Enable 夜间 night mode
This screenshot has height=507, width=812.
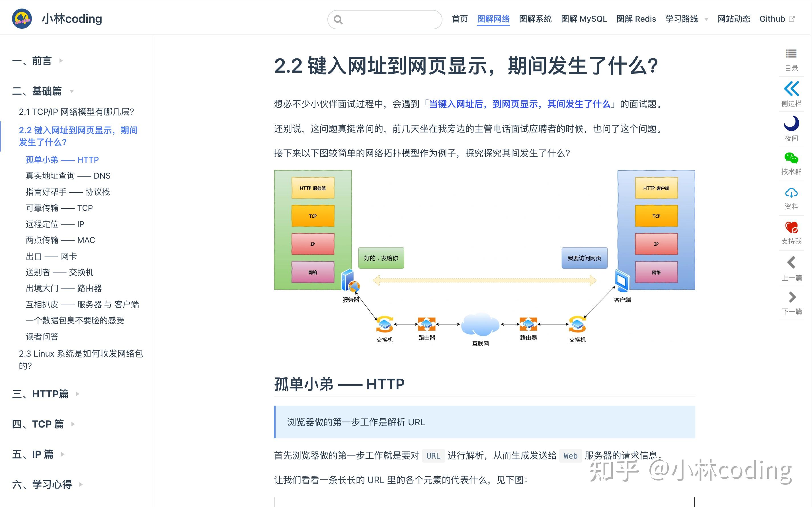click(791, 123)
